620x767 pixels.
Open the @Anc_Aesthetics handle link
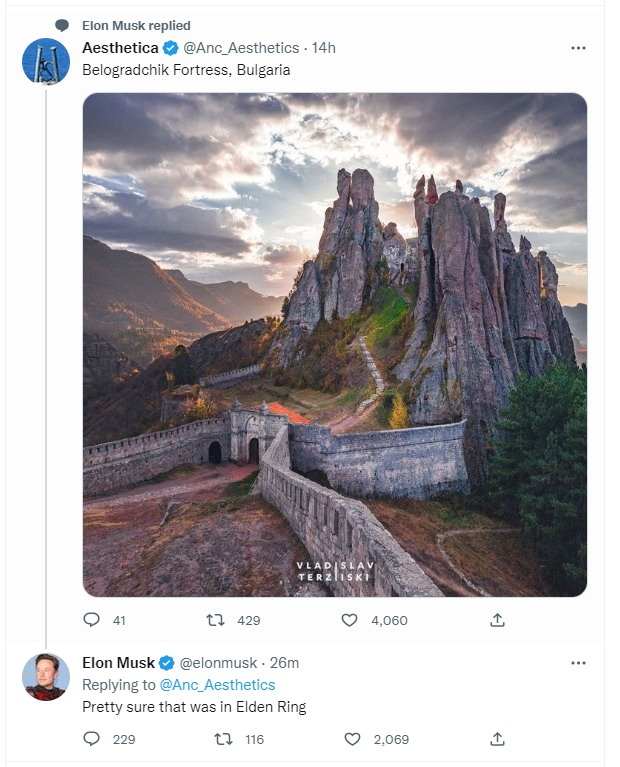pos(241,48)
